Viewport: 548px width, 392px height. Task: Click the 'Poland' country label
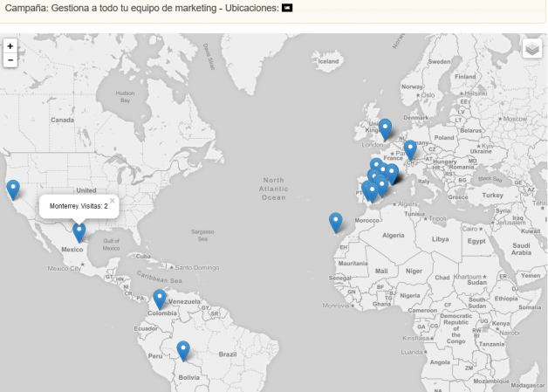coord(444,137)
